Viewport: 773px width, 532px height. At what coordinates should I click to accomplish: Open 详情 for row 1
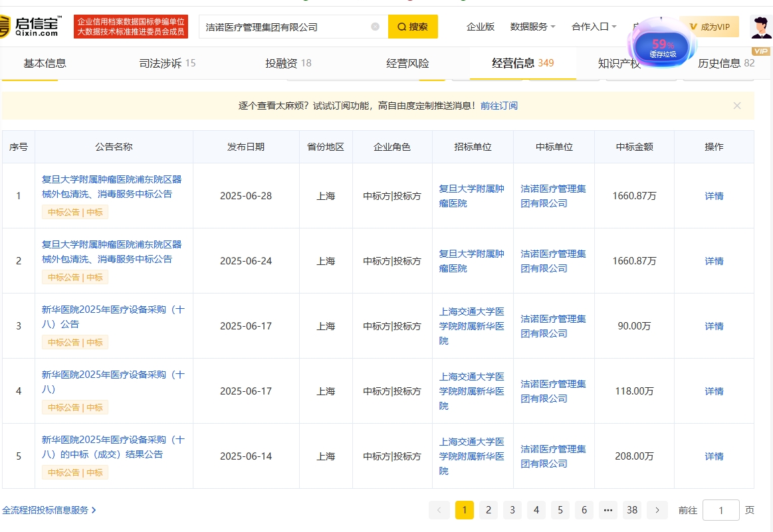click(x=714, y=196)
